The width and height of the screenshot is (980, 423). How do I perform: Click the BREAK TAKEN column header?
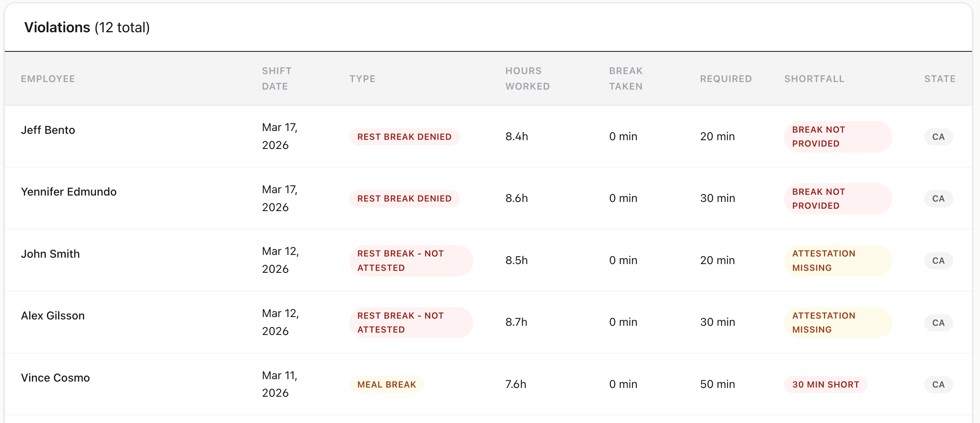[x=625, y=78]
